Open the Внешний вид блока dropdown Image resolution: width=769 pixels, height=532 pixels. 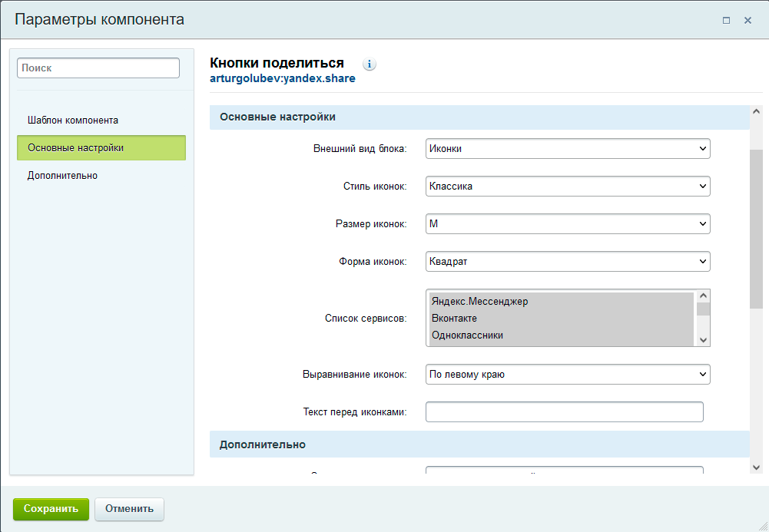tap(567, 149)
